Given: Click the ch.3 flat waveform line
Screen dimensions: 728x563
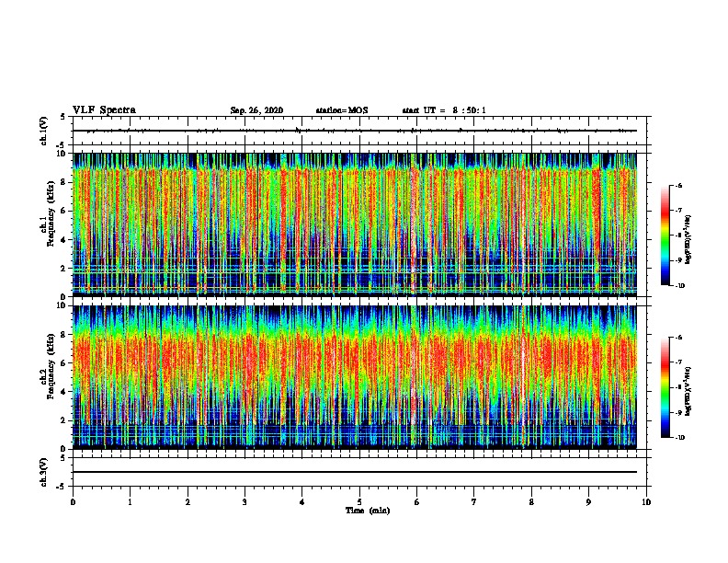Looking at the screenshot, I should click(x=355, y=472).
